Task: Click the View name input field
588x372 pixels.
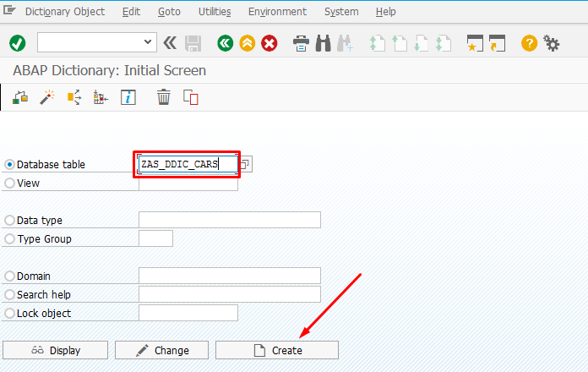Action: pos(188,183)
